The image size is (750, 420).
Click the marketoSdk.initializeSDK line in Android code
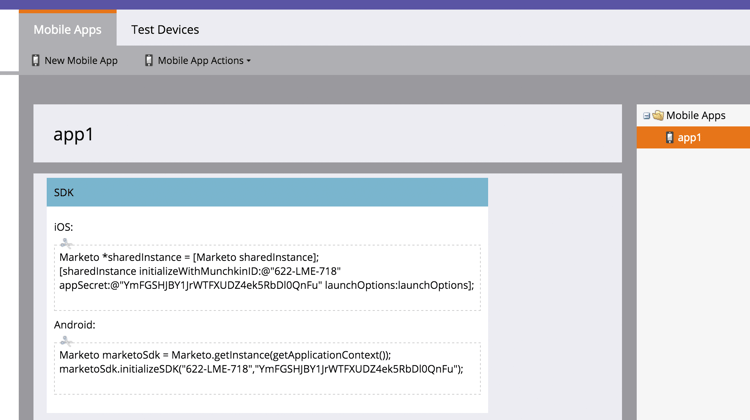pos(261,369)
